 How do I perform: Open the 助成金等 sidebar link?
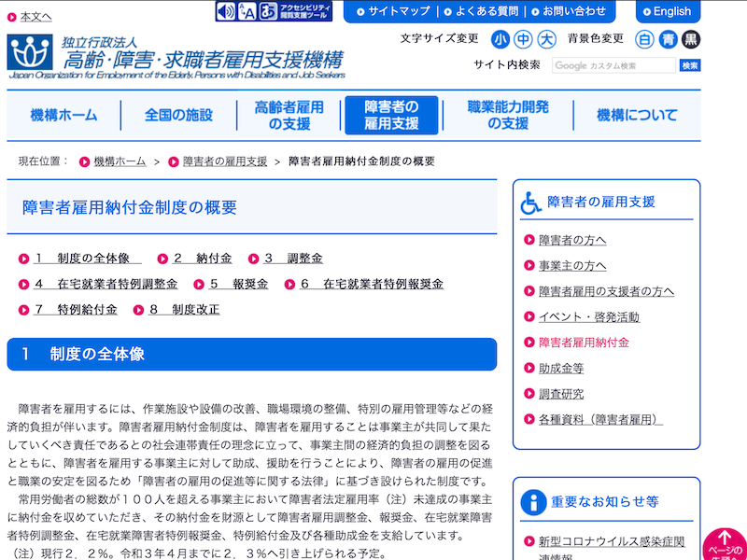(560, 368)
